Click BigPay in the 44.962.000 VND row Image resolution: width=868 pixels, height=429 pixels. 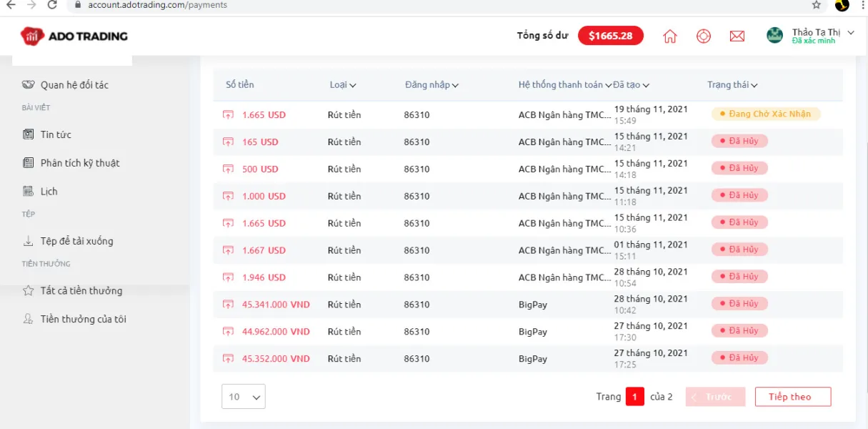pos(533,332)
